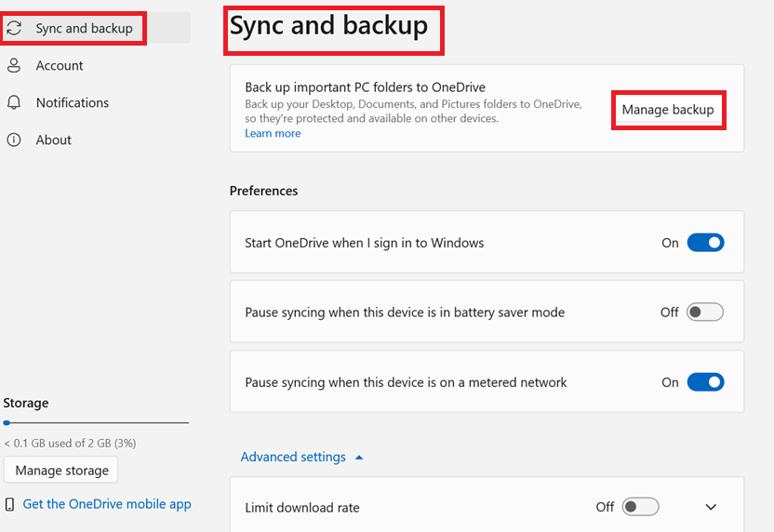Click 'Back up important PC folders to OneDrive' title
774x532 pixels.
pos(365,87)
